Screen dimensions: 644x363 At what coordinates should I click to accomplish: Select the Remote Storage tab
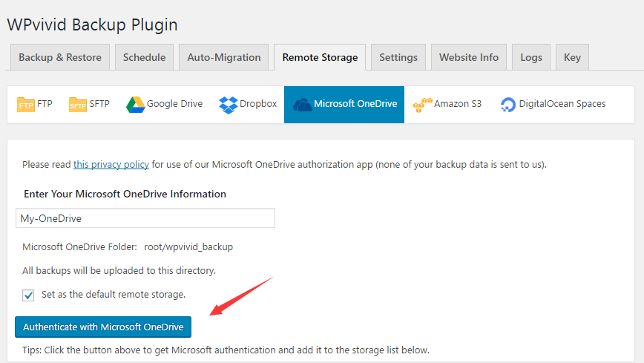click(320, 57)
